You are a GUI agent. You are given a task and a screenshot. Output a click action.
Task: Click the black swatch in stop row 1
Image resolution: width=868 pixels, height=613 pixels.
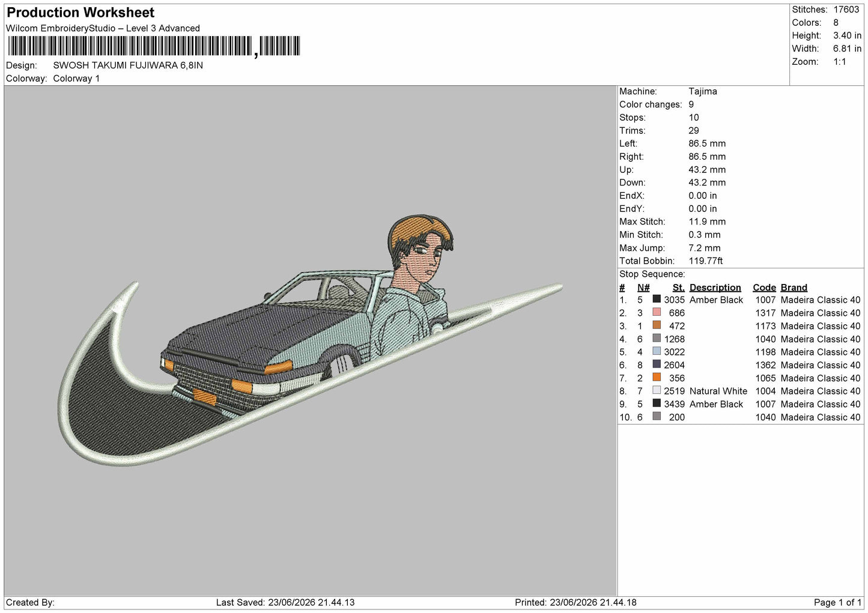click(x=657, y=299)
